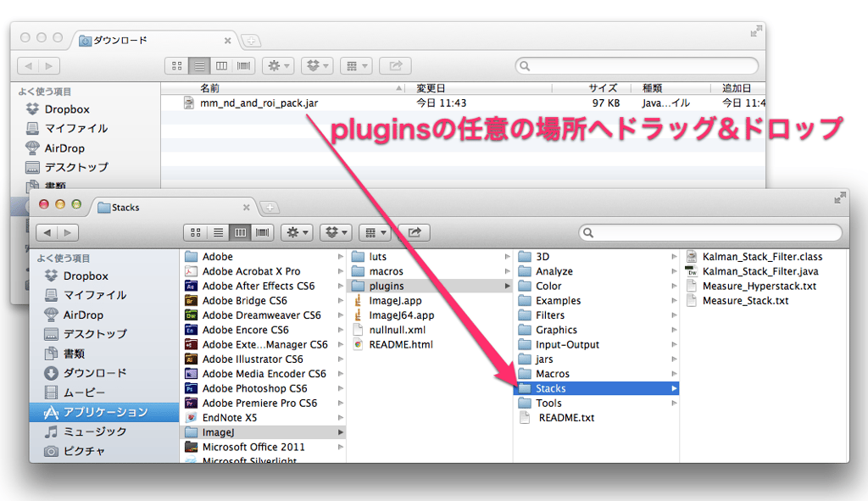Click the search field in Stacks window
Viewport: 868px width, 501px height.
(x=710, y=232)
